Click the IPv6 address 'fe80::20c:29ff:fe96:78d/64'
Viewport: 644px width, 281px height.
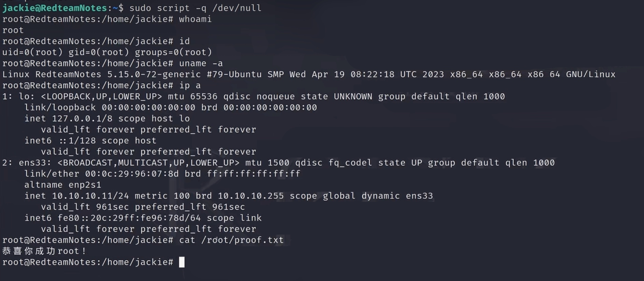(129, 218)
